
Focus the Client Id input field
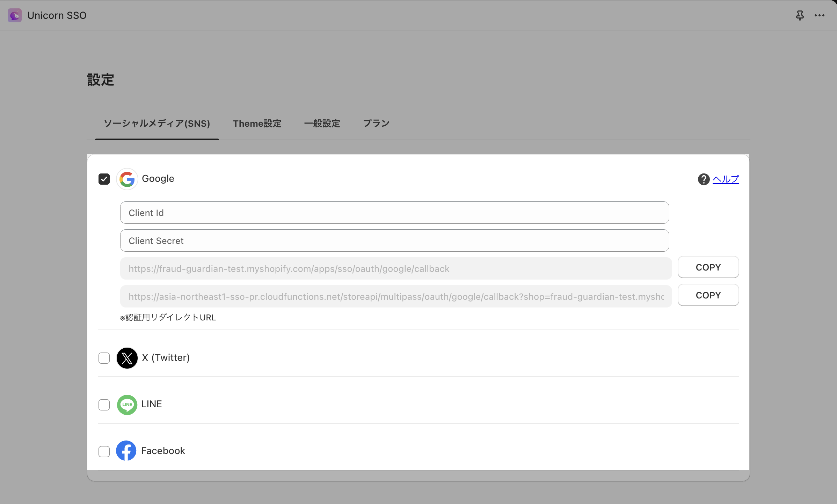click(394, 213)
